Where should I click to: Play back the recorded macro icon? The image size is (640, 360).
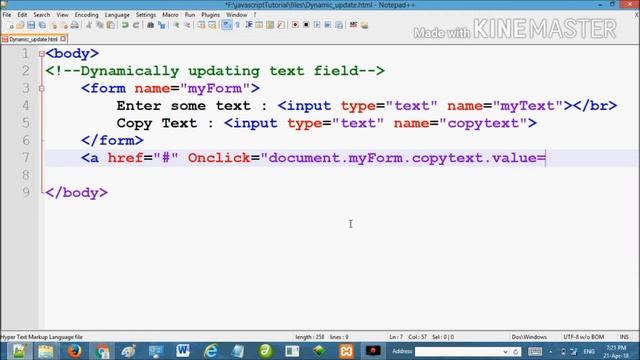coord(317,25)
